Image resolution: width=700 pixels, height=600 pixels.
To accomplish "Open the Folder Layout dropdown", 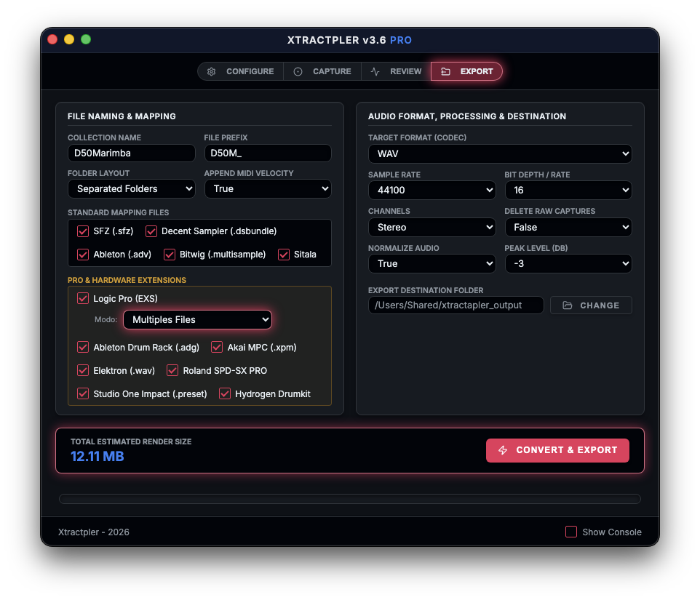I will (x=131, y=188).
